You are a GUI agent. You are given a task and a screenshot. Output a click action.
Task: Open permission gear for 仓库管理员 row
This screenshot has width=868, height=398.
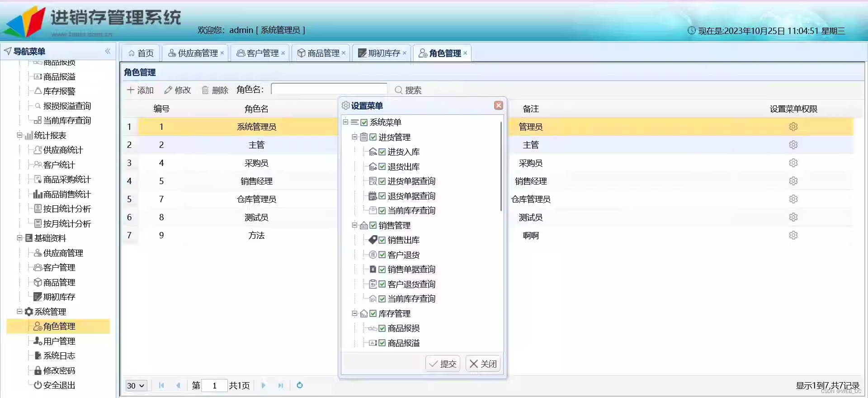(x=793, y=199)
